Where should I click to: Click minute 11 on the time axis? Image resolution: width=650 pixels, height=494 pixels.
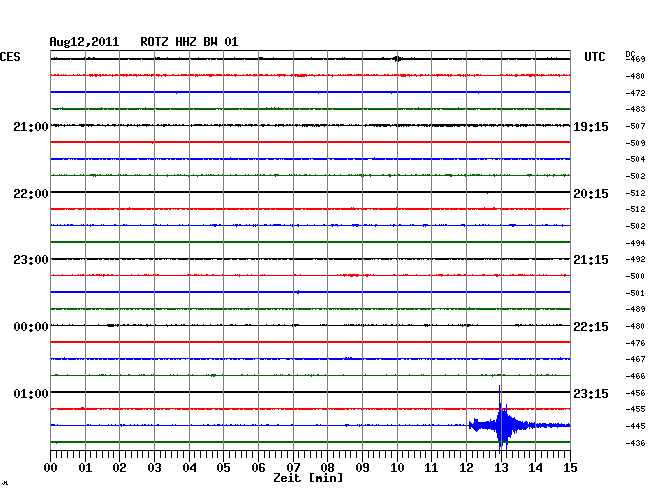(x=431, y=468)
